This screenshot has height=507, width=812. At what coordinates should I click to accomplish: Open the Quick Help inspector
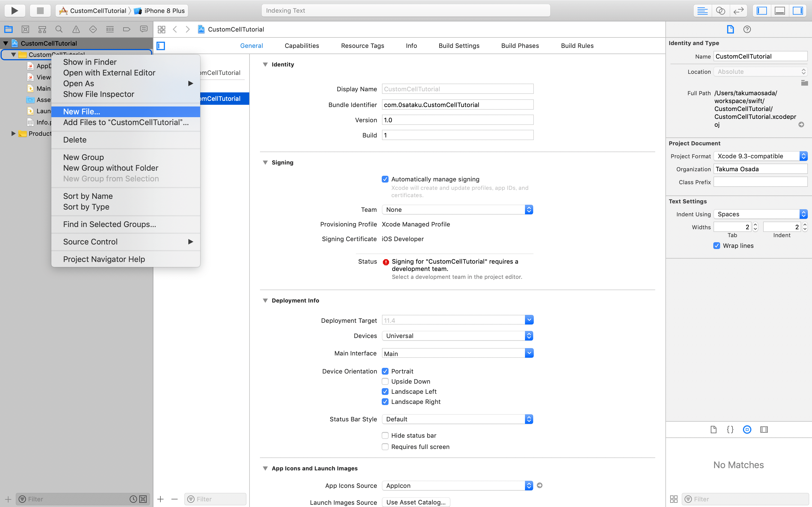coord(747,30)
